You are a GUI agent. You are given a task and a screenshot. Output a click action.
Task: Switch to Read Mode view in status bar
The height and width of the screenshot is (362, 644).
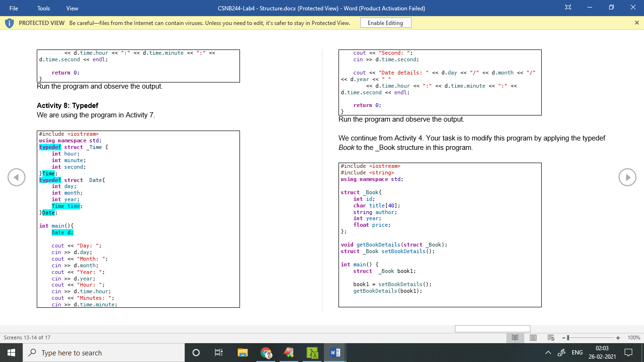point(515,337)
